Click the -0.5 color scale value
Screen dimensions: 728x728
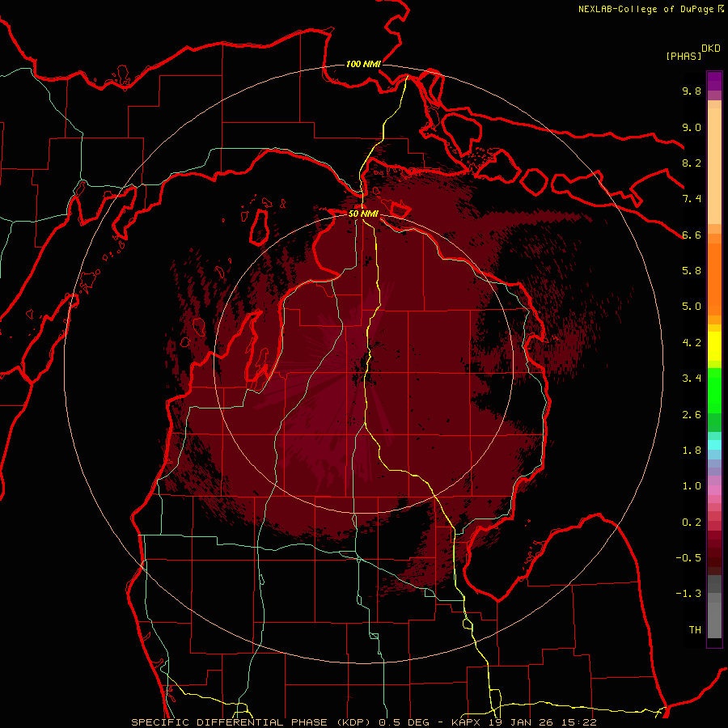688,558
